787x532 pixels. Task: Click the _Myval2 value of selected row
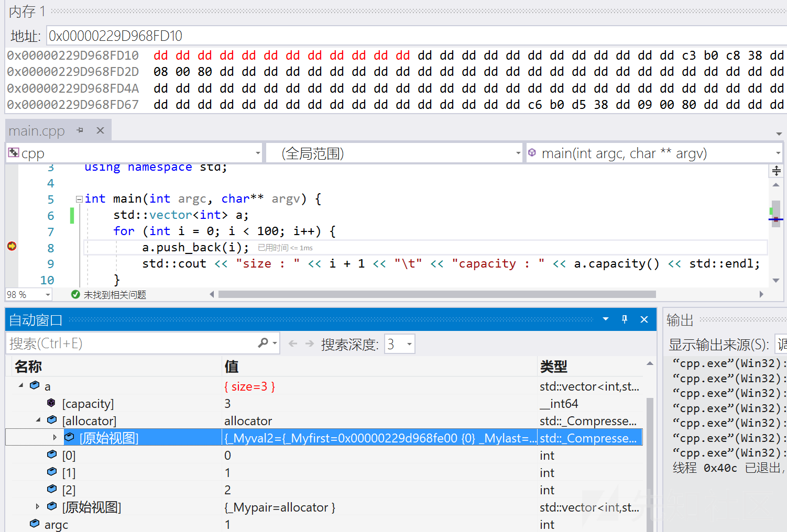pos(380,438)
